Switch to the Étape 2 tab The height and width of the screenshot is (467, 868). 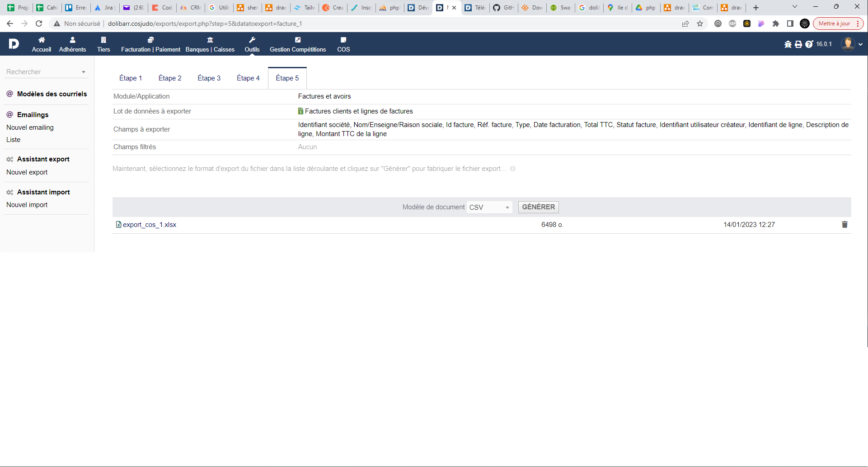170,78
